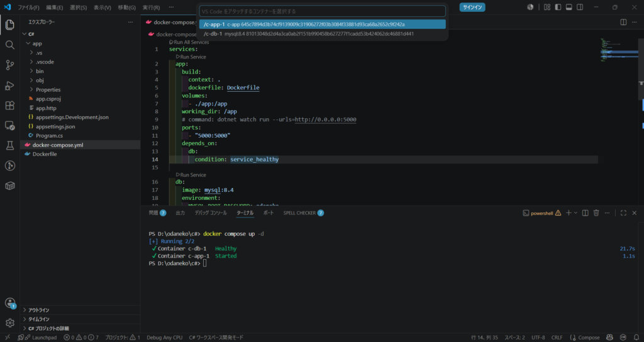Open the 移動(G) menu

tap(126, 8)
